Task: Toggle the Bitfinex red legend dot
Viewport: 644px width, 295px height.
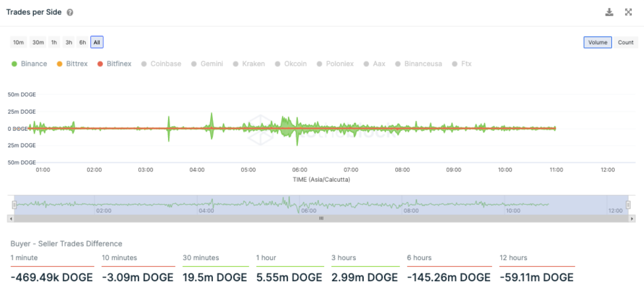Action: (100, 64)
